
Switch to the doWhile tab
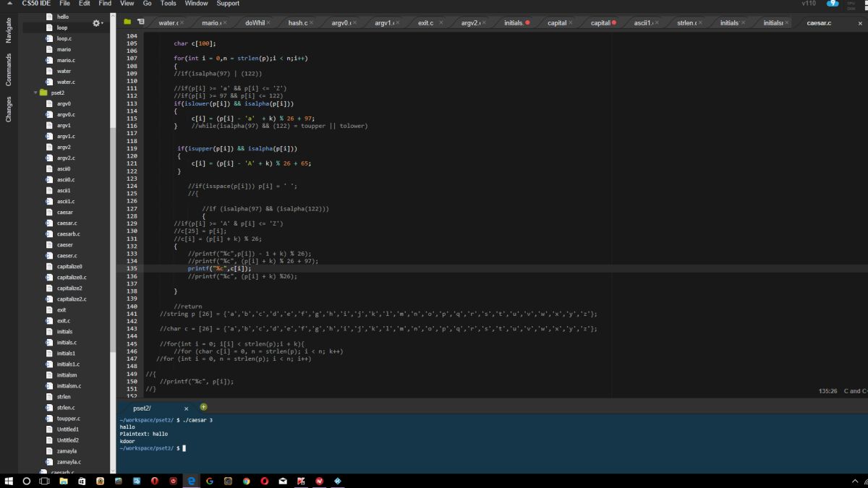click(254, 23)
